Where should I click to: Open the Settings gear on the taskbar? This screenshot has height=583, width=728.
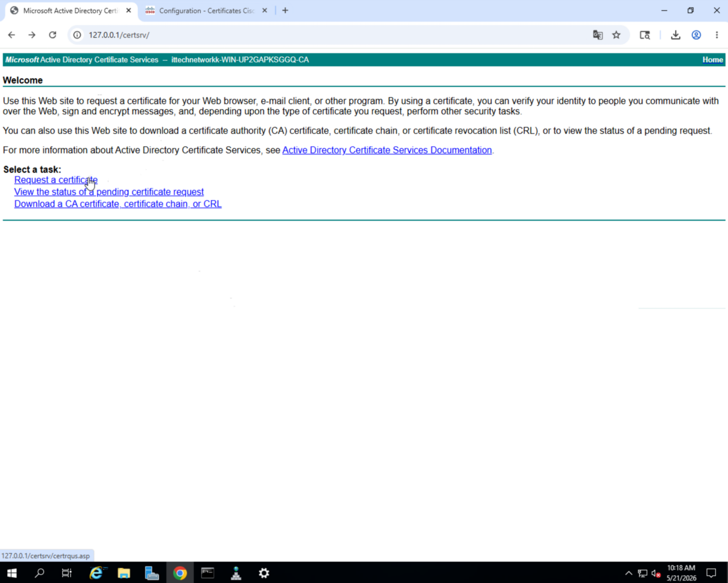tap(264, 573)
